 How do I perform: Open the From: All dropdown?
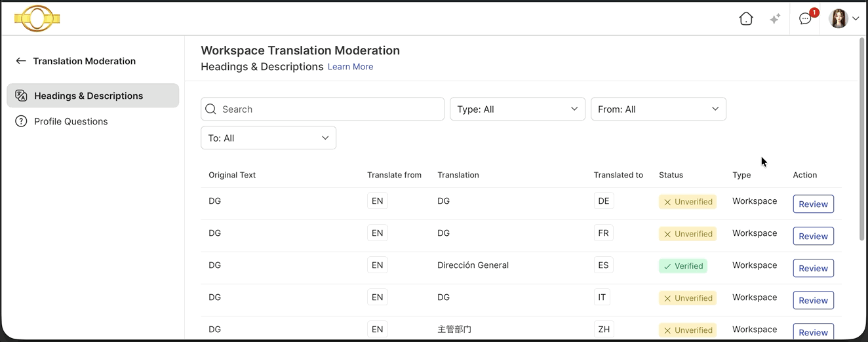click(658, 109)
